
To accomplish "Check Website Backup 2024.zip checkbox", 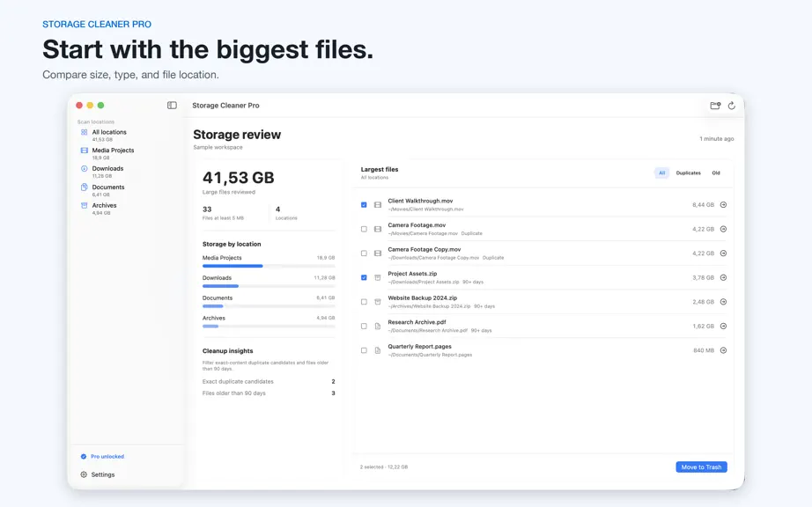I will coord(364,302).
